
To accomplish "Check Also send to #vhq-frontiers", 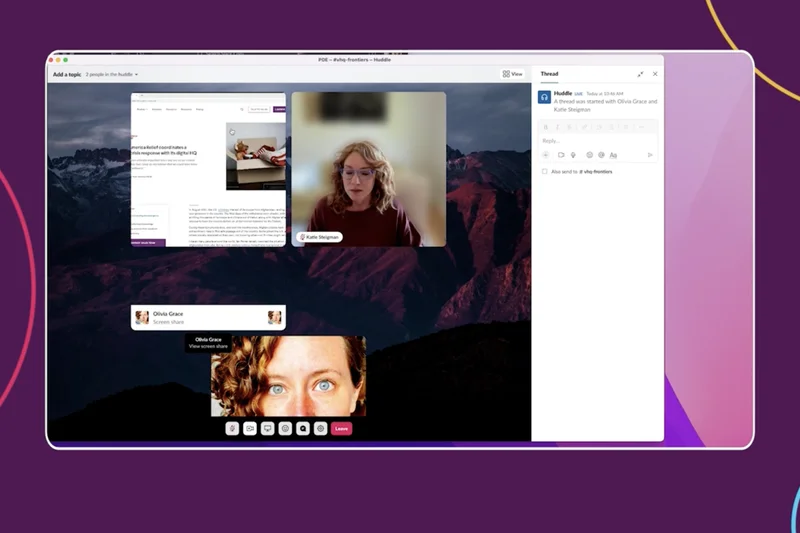I will pos(544,171).
